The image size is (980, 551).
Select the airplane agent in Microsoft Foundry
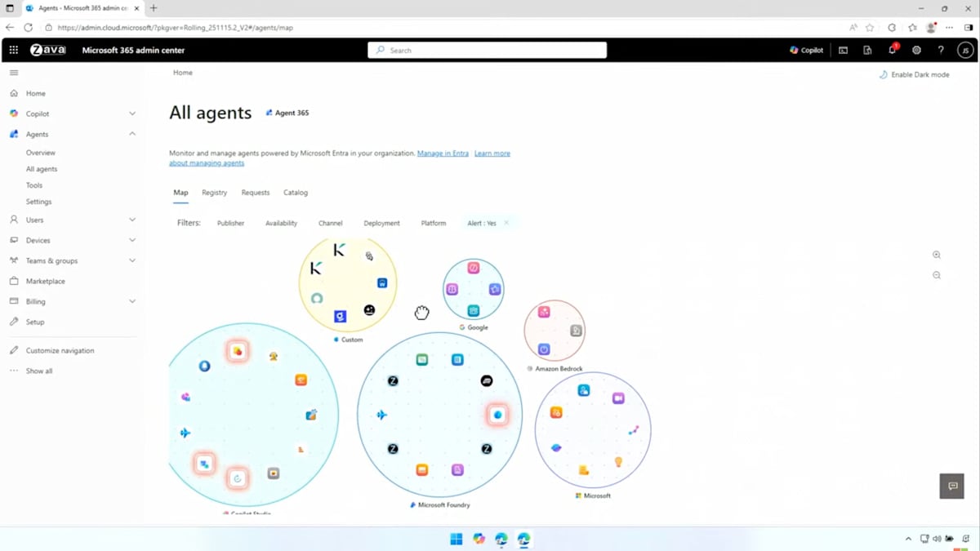pyautogui.click(x=381, y=415)
